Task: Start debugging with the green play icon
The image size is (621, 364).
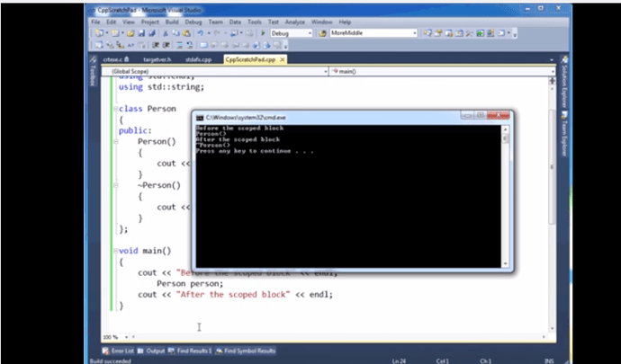Action: 263,33
